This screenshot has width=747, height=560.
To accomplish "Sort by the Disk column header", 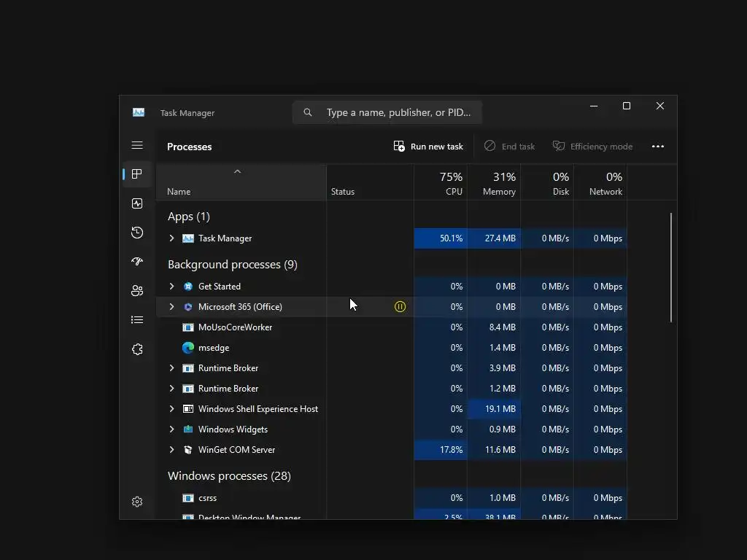I will point(547,182).
